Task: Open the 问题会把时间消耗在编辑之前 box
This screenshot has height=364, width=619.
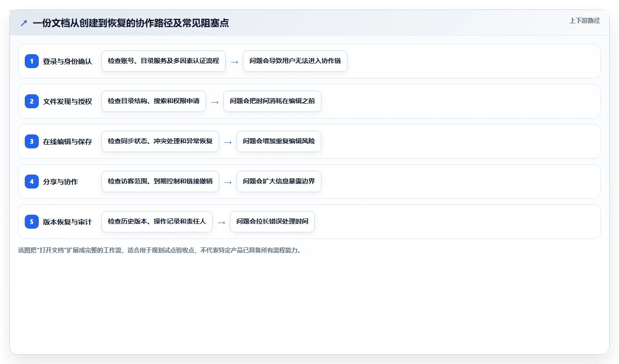Action: click(x=272, y=101)
